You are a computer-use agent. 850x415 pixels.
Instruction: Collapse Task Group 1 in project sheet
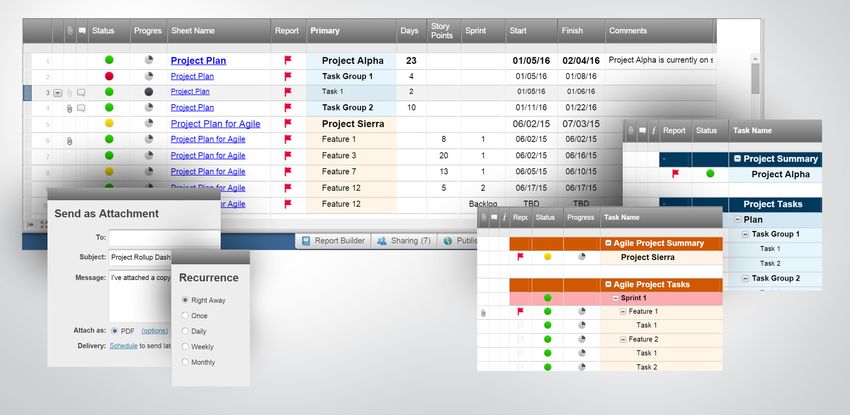pyautogui.click(x=745, y=234)
